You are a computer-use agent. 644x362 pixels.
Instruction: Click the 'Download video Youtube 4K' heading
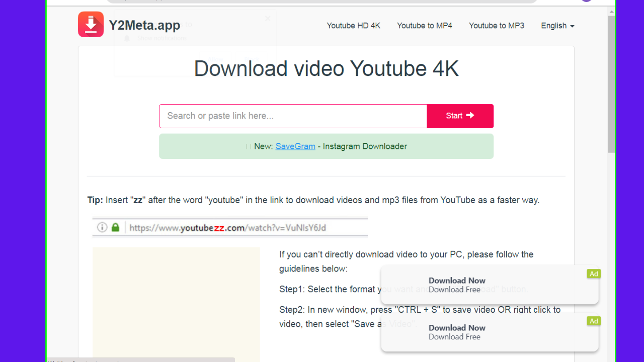tap(326, 68)
